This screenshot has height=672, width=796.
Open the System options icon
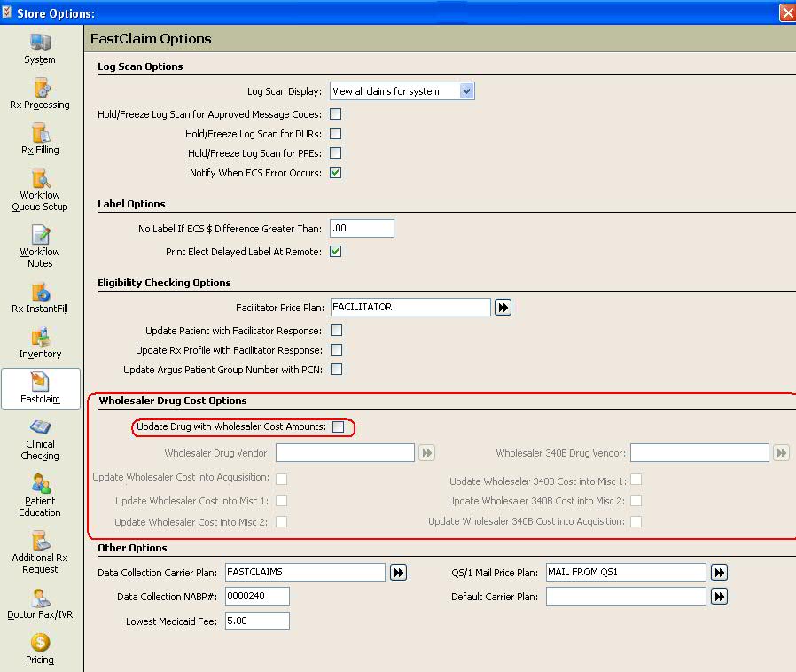(40, 43)
